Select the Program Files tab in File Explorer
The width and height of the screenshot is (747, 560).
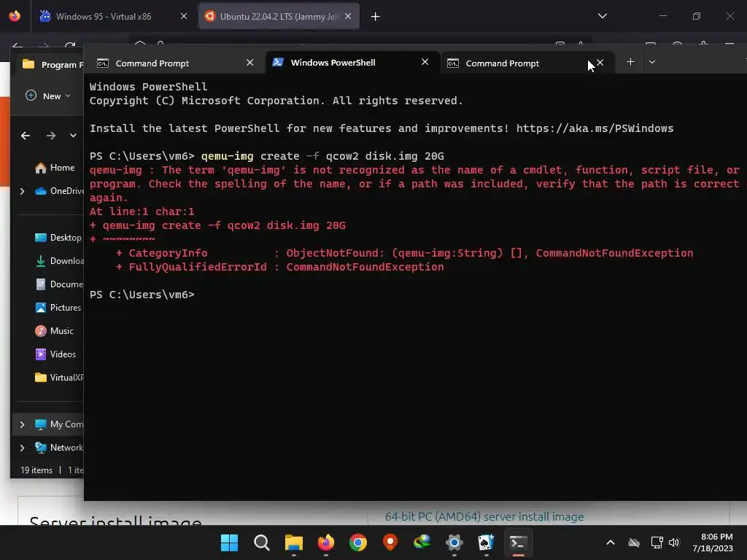[x=52, y=64]
